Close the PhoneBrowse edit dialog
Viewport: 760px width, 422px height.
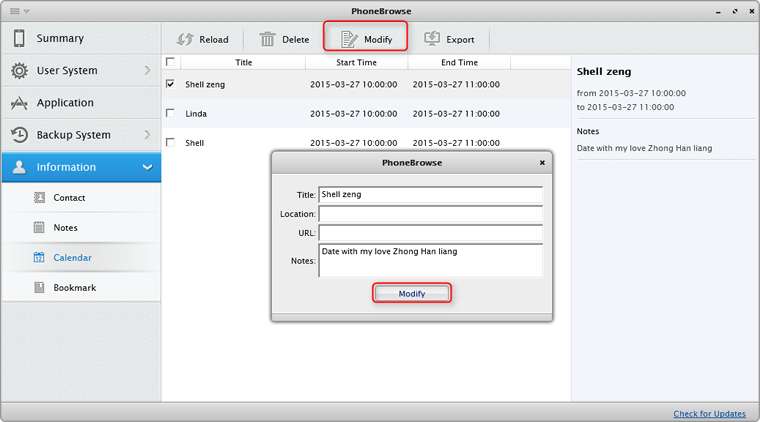pyautogui.click(x=543, y=161)
